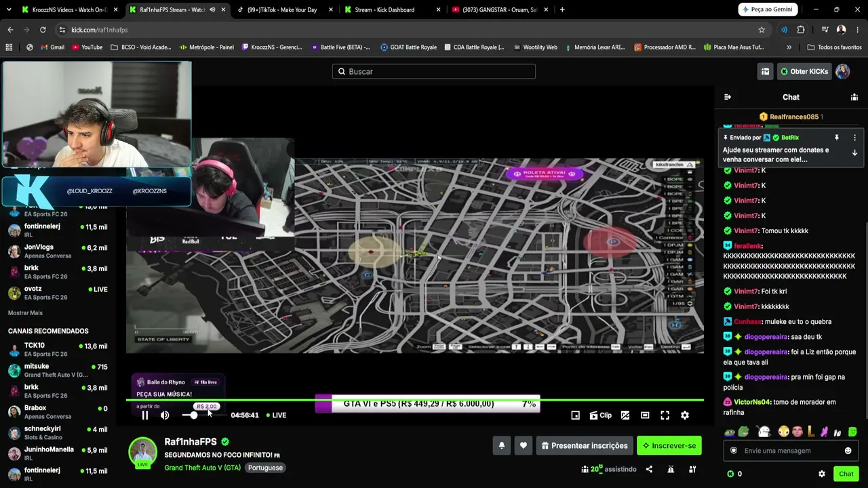Share the stream via share icon
Viewport: 868px width, 488px height.
[649, 469]
